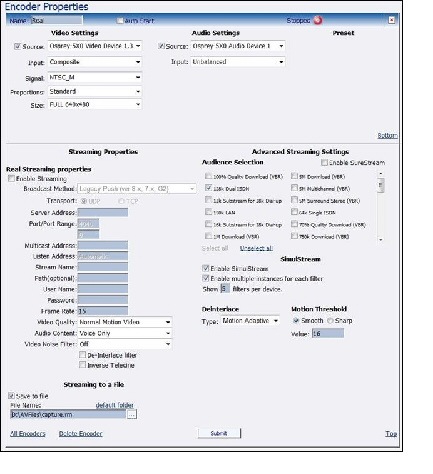The width and height of the screenshot is (433, 474).
Task: Check the 5M Multichannel (VBR) audience
Action: pyautogui.click(x=294, y=188)
